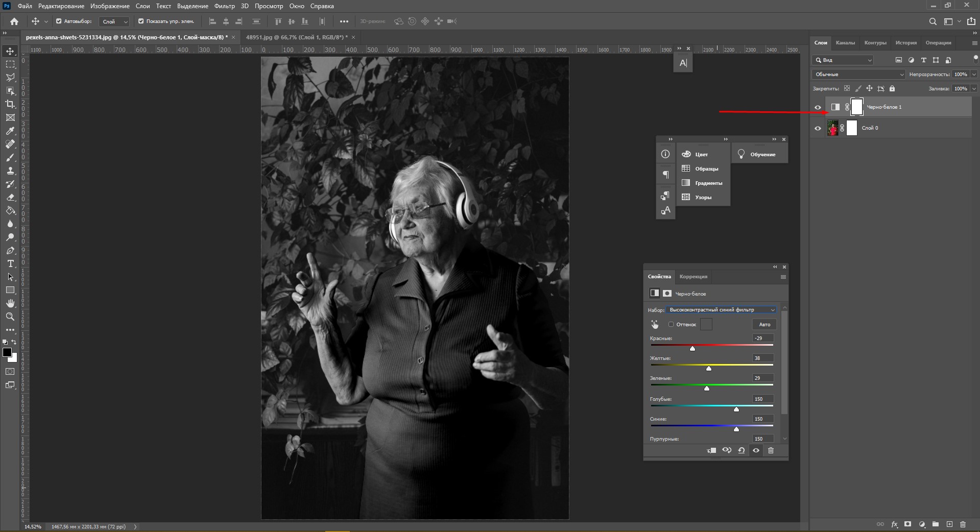Select the Clone Stamp tool
The height and width of the screenshot is (532, 980).
pyautogui.click(x=10, y=171)
